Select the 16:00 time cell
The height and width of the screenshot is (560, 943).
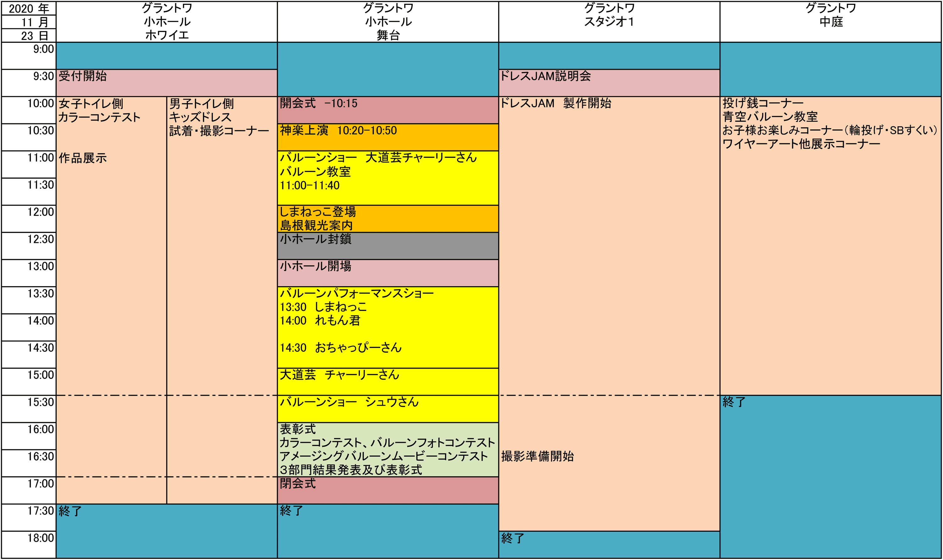(29, 436)
